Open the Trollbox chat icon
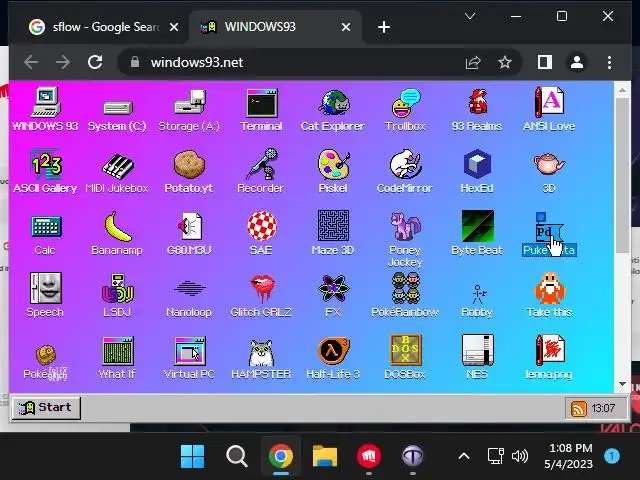This screenshot has height=480, width=640. coord(405,103)
